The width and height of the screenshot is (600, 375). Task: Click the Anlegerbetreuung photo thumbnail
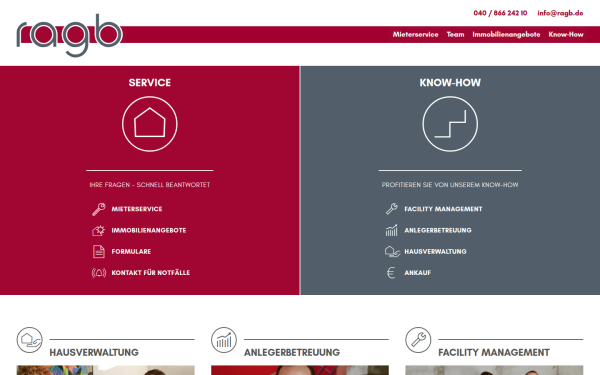click(300, 370)
